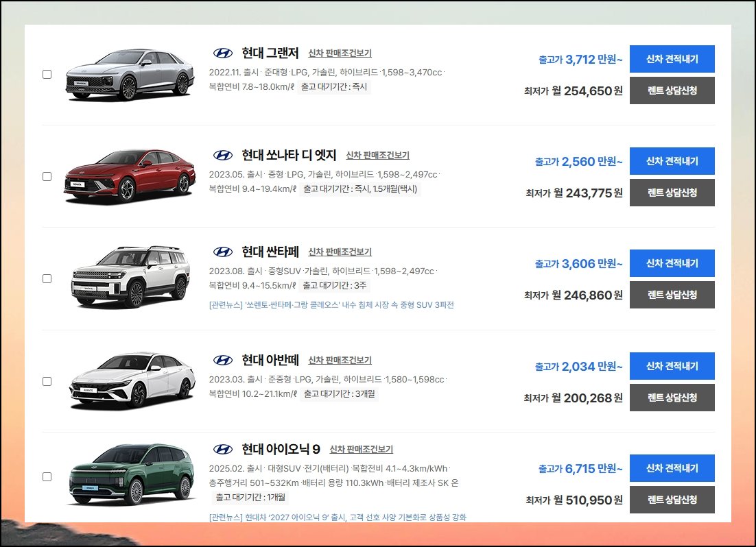Click the 출고가 2,560 만원~ price

(x=578, y=162)
